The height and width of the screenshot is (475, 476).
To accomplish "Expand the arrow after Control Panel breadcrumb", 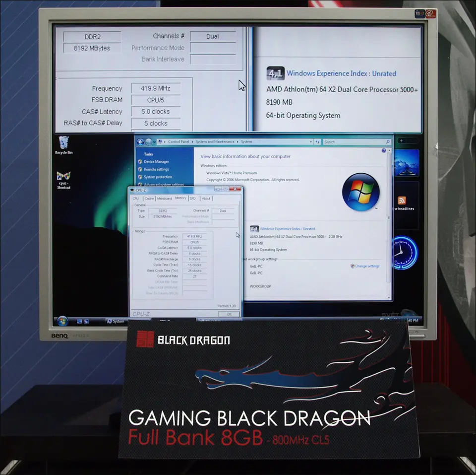I will click(x=192, y=142).
